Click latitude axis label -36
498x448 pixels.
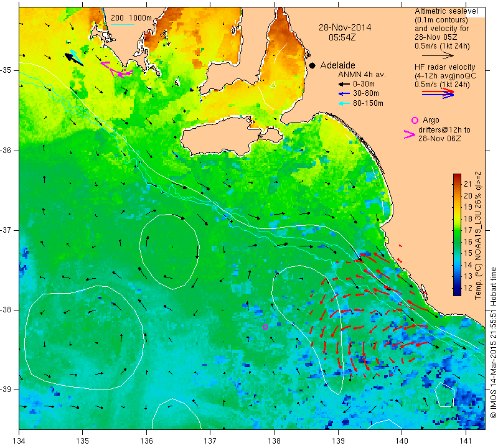point(6,151)
